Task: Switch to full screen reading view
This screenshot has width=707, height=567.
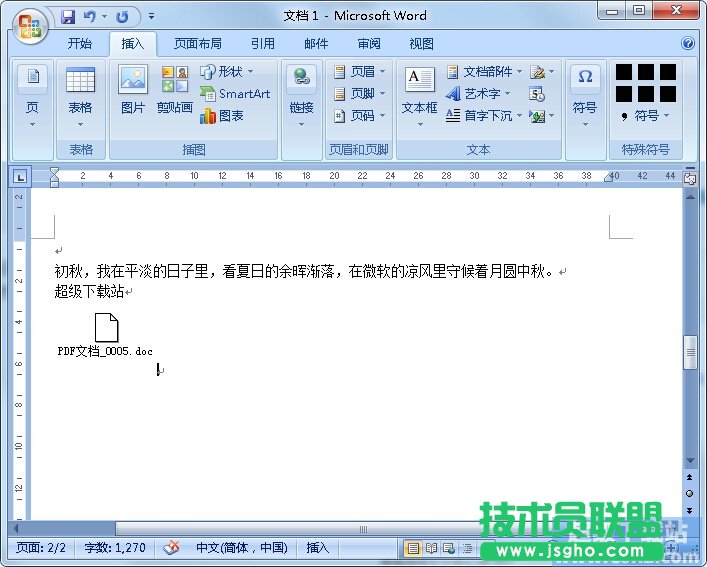Action: (432, 548)
